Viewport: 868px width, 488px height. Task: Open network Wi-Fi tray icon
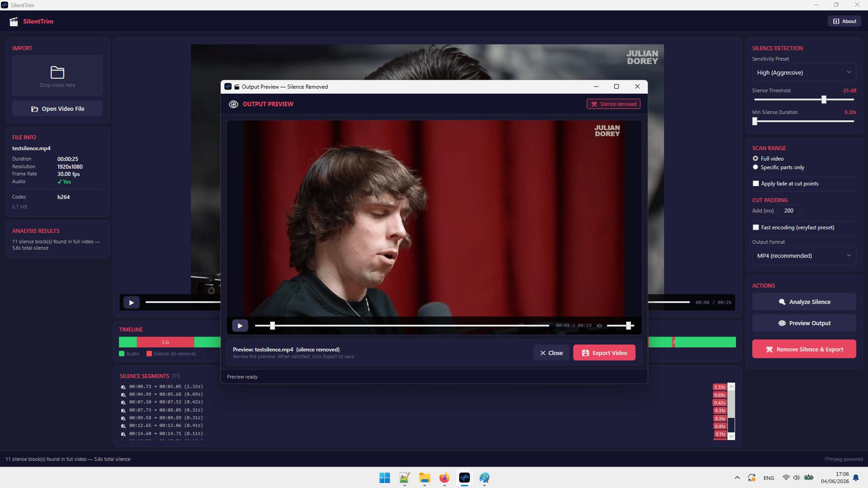(x=786, y=478)
